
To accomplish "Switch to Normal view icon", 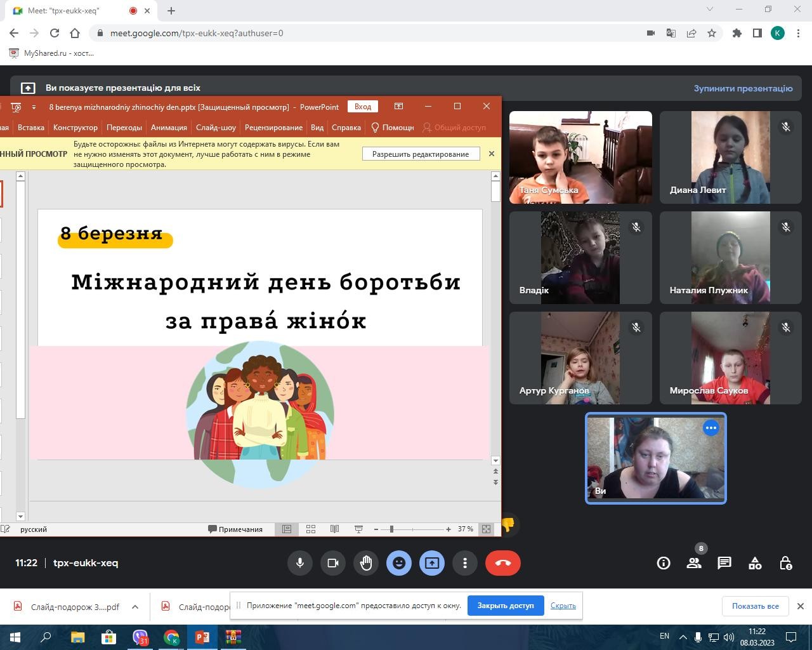I will click(x=287, y=529).
